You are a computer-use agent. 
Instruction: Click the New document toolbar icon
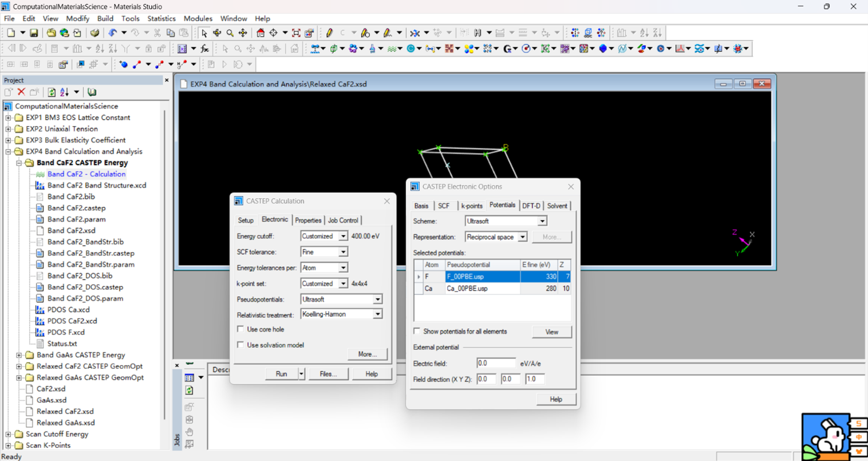11,33
